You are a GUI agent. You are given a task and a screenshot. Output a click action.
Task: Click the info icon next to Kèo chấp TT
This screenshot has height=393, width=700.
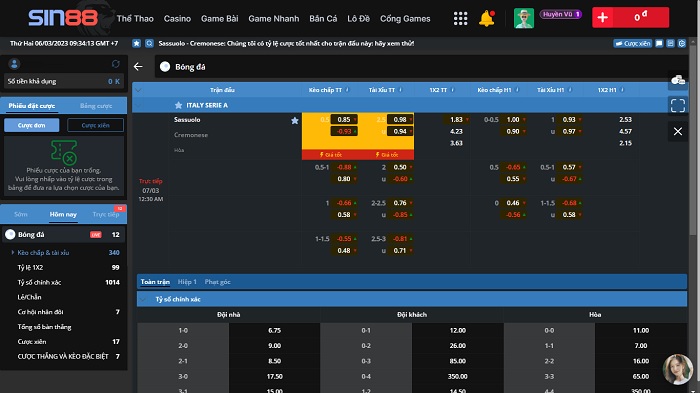(347, 90)
